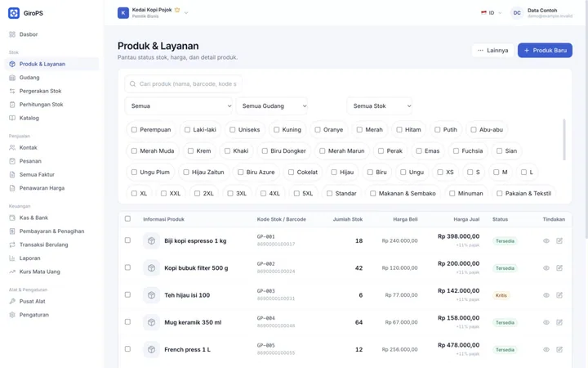This screenshot has height=368, width=588.
Task: Click the Semua Faktur document icon
Action: [x=12, y=175]
